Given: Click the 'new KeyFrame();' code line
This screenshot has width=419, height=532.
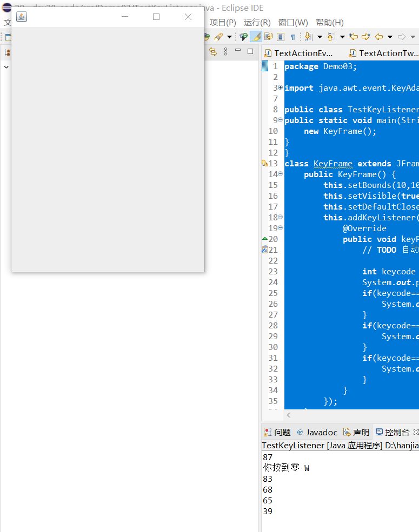Looking at the screenshot, I should (x=340, y=131).
